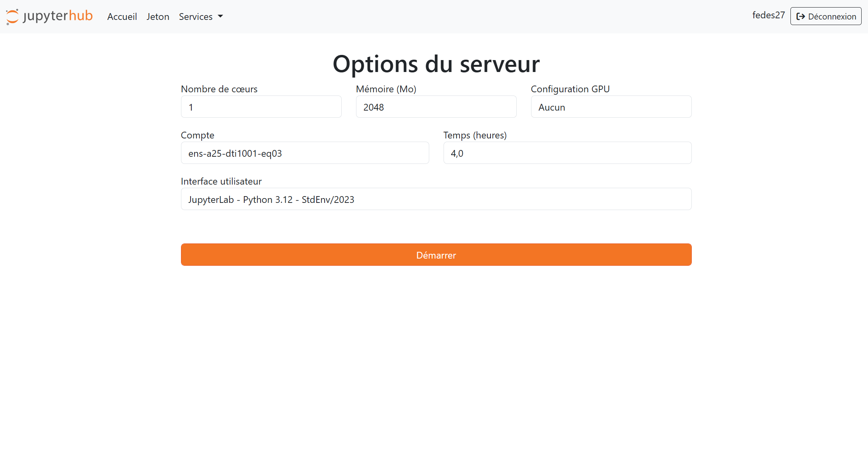The height and width of the screenshot is (471, 868).
Task: Click the JupyterLab - Python 3.12 interface value
Action: pos(271,199)
